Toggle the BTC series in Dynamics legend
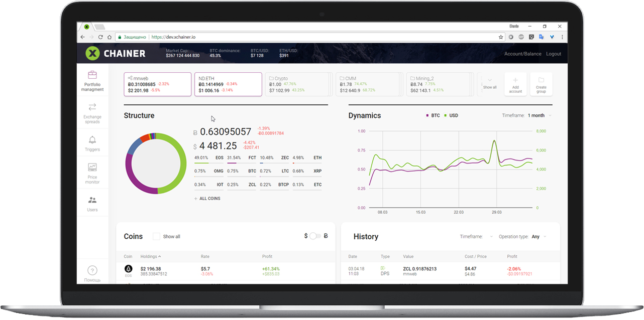Viewport: 644px width, 320px height. [433, 115]
